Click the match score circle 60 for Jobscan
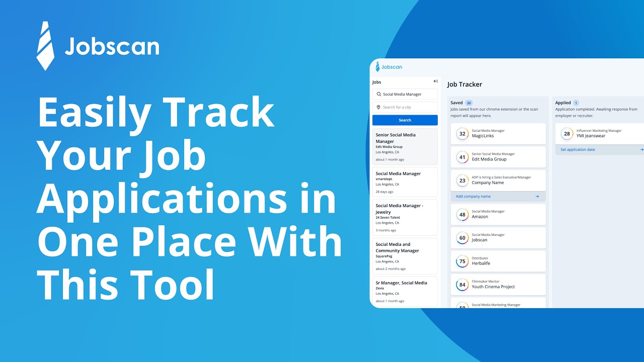The image size is (644, 362). pyautogui.click(x=462, y=238)
